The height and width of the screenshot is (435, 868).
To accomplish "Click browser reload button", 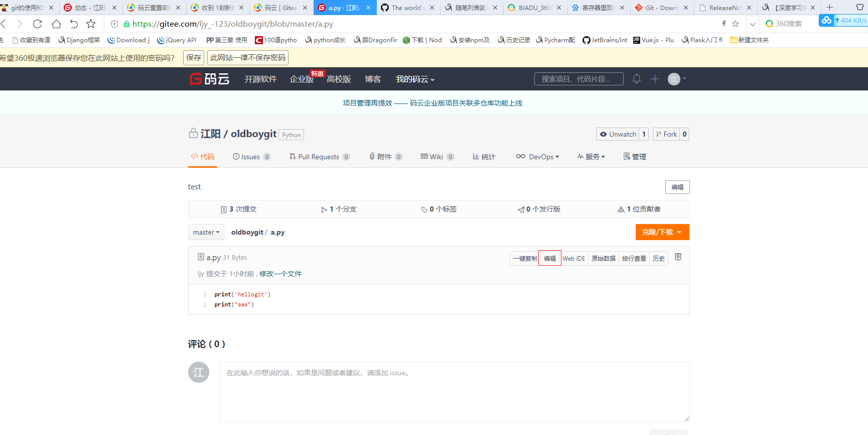I will pyautogui.click(x=37, y=24).
